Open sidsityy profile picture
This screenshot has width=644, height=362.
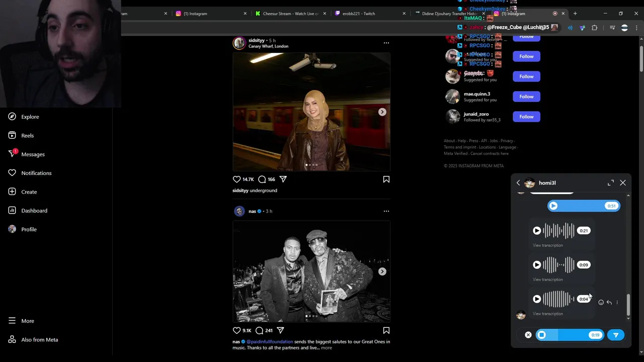tap(239, 43)
